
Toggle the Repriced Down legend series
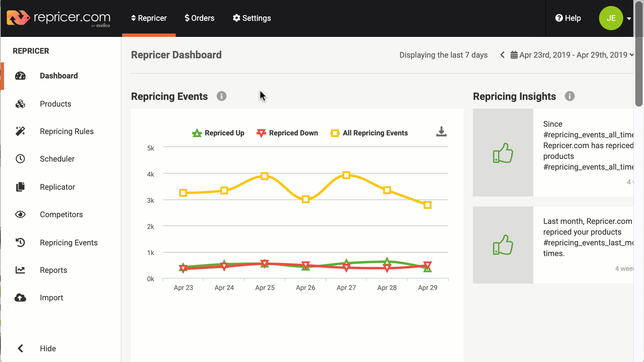pos(287,133)
